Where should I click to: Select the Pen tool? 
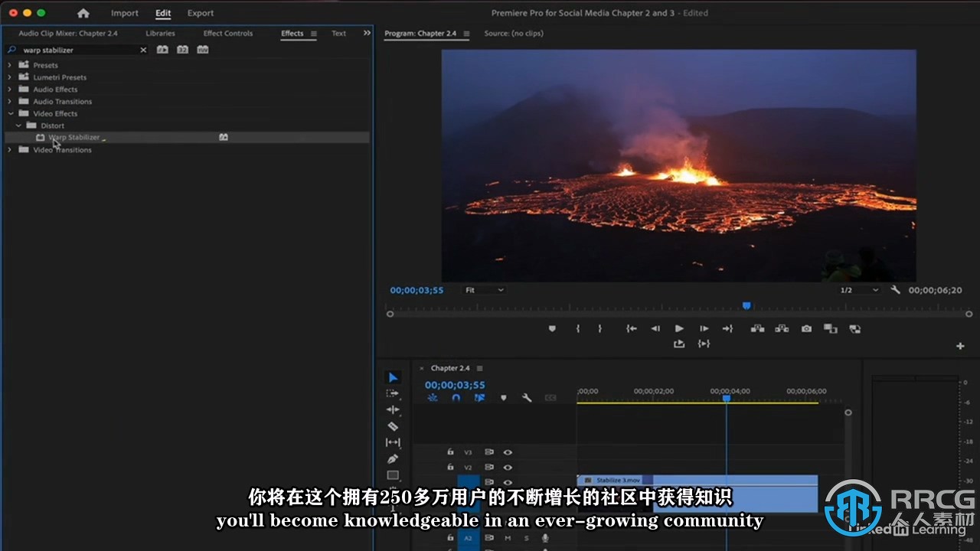pyautogui.click(x=393, y=459)
